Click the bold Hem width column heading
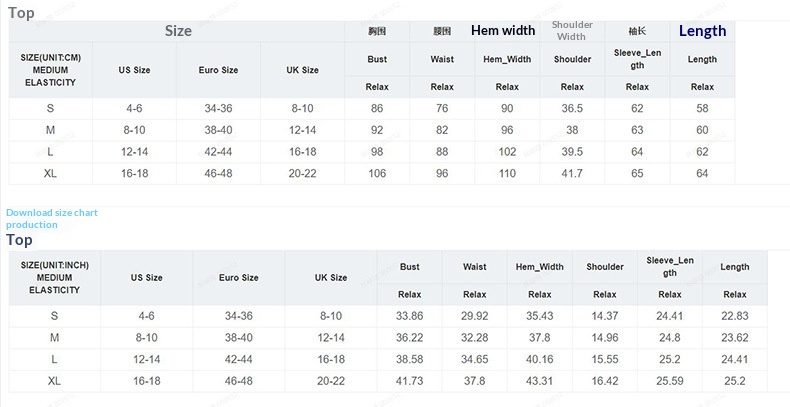 (503, 31)
